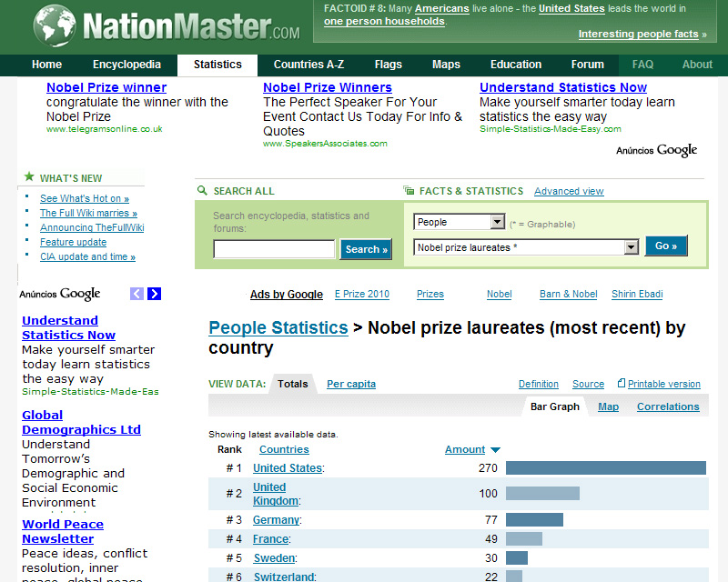
Task: Sort by the Countries column header
Action: 284,449
